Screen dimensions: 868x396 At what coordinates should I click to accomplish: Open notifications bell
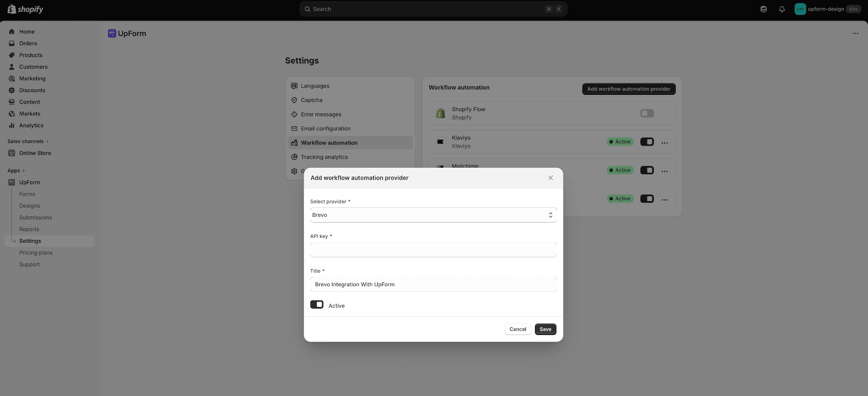click(x=782, y=9)
